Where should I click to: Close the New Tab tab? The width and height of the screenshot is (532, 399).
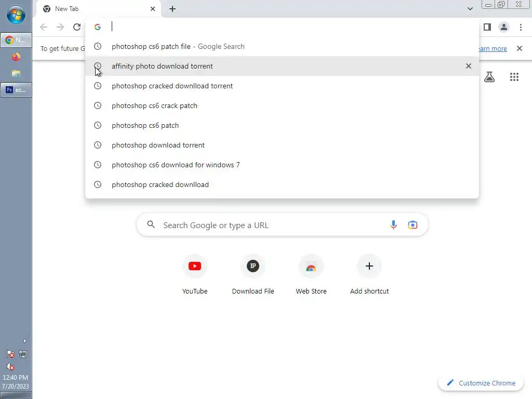tap(153, 9)
